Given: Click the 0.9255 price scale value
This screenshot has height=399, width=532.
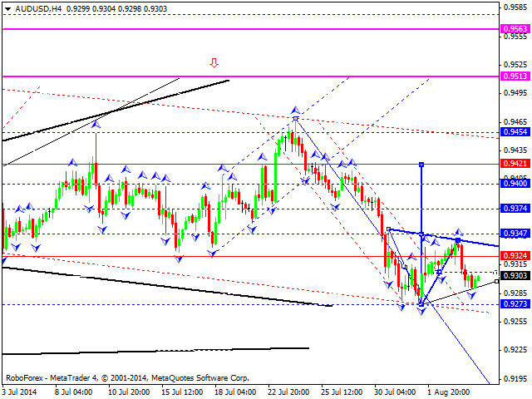Looking at the screenshot, I should (x=515, y=322).
